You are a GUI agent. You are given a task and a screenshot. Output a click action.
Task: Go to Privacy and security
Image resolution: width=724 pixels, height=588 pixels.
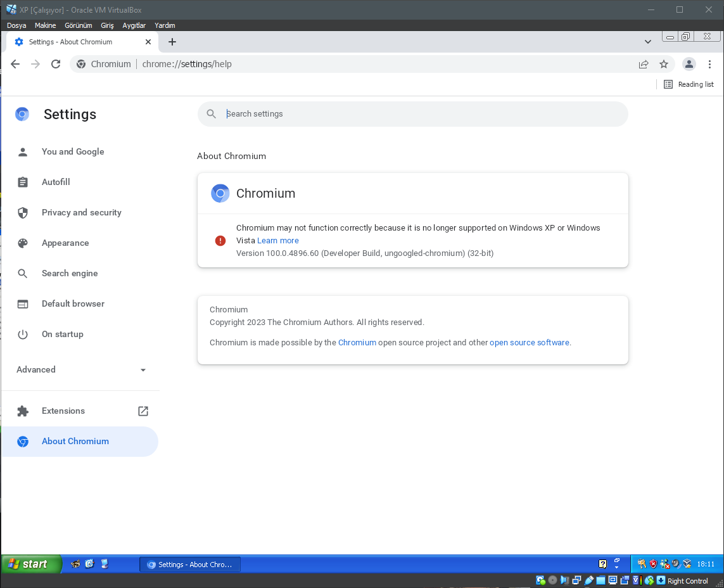coord(82,212)
